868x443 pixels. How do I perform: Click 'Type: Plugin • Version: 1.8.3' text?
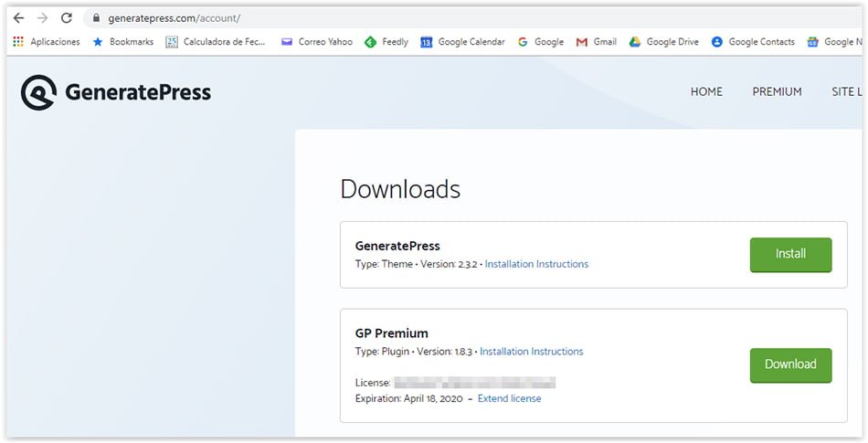click(414, 352)
